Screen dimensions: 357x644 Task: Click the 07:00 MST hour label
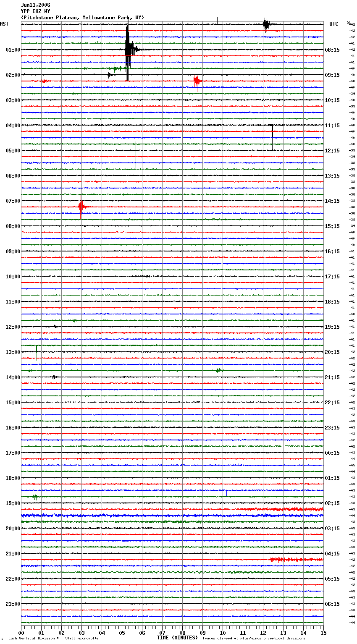pos(13,201)
